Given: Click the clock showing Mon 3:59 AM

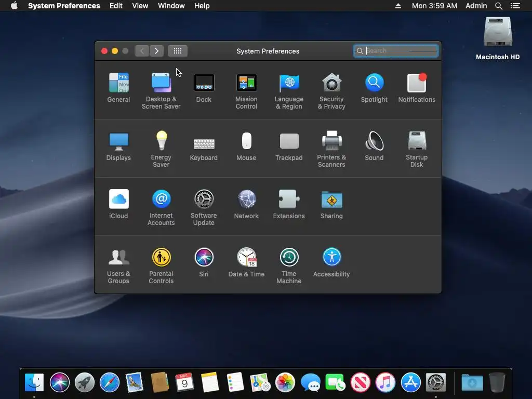Looking at the screenshot, I should click(x=434, y=6).
